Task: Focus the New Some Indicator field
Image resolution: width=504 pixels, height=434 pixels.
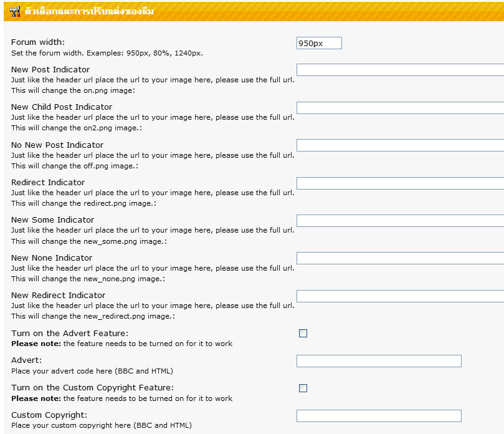Action: pos(400,221)
